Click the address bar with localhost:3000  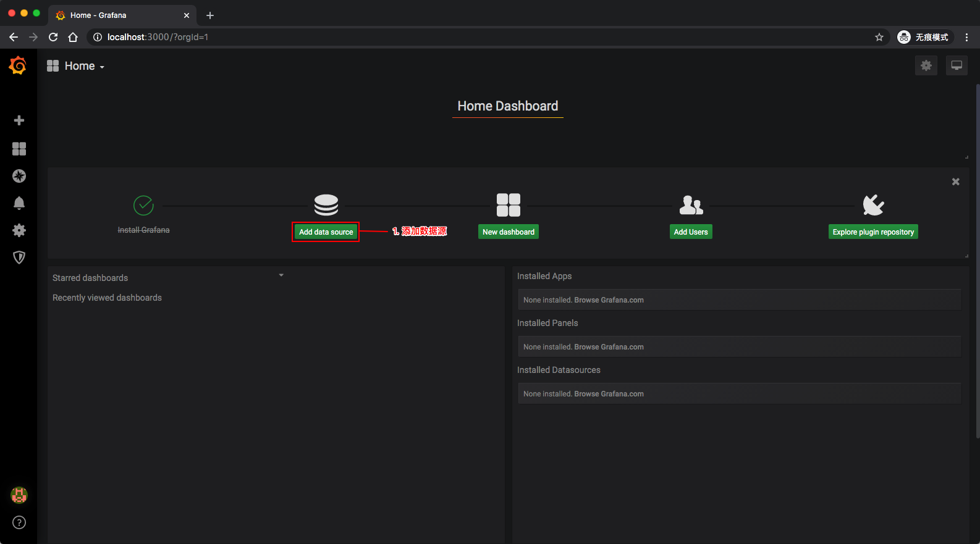(x=488, y=37)
